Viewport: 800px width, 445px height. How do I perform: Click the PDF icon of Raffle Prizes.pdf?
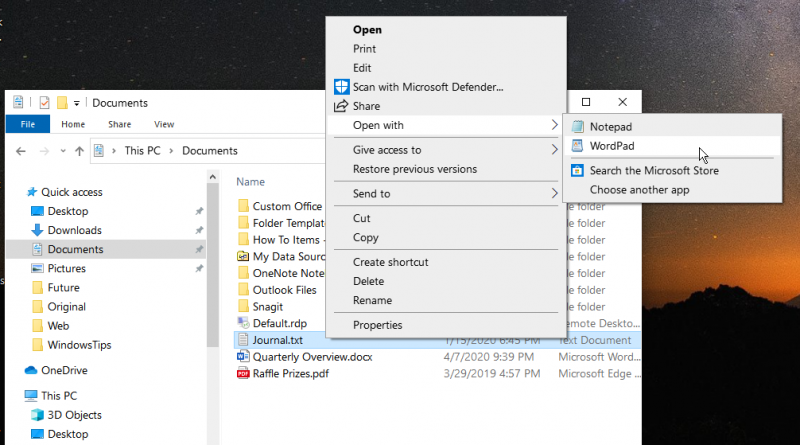coord(243,374)
